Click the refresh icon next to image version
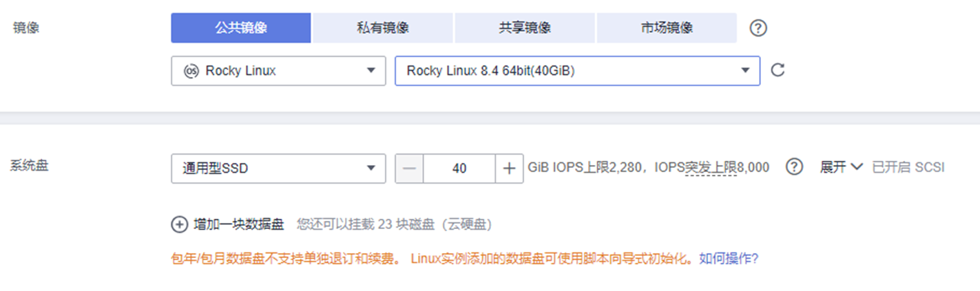 pyautogui.click(x=778, y=70)
